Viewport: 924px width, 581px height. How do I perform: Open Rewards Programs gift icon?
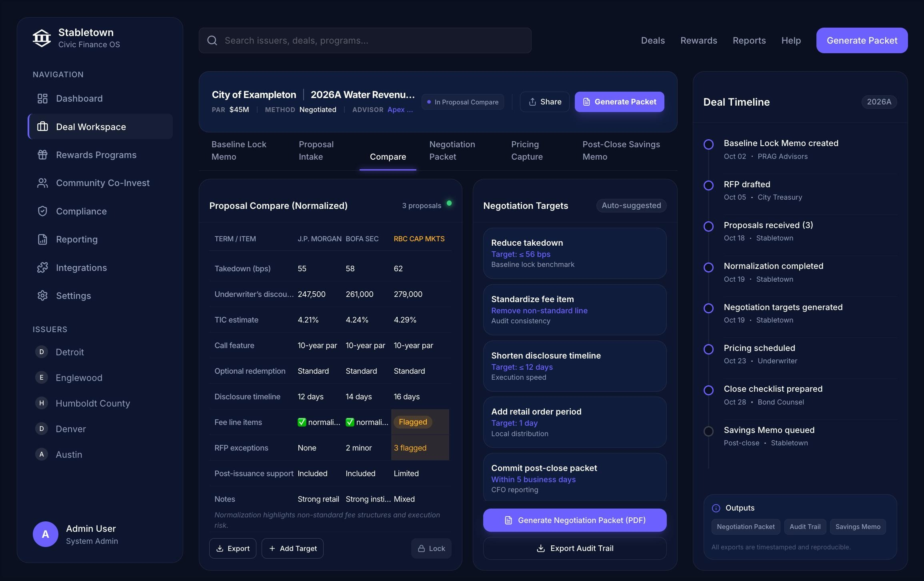pos(42,155)
